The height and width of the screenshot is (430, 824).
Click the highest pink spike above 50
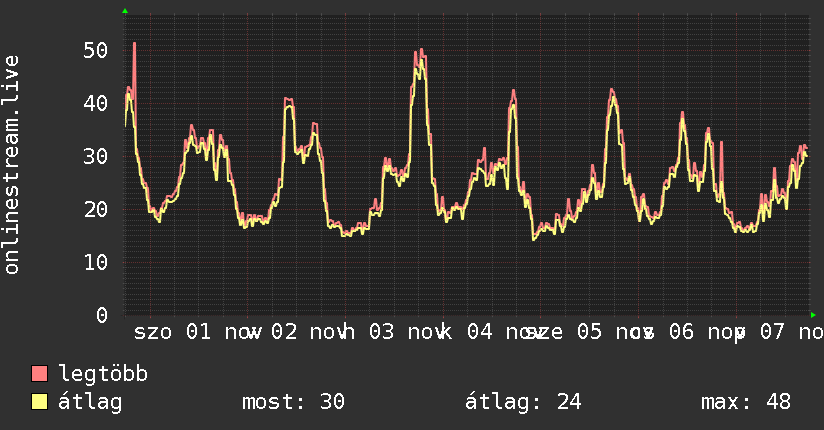click(x=135, y=45)
